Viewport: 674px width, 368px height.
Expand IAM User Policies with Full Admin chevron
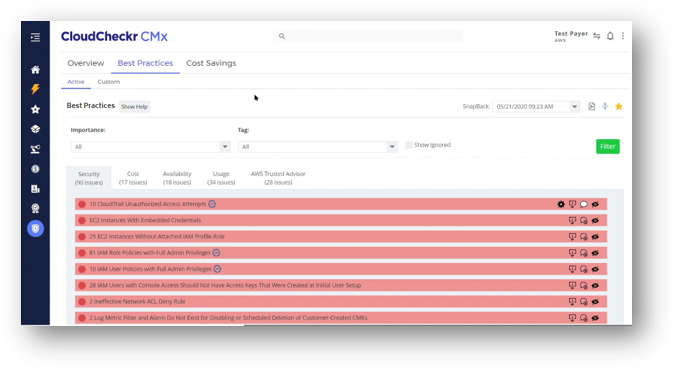[217, 269]
